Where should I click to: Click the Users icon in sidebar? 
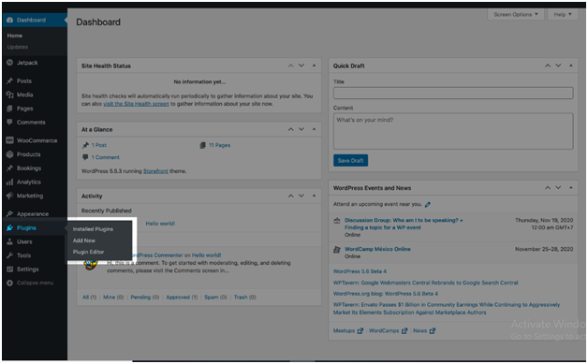(x=9, y=241)
